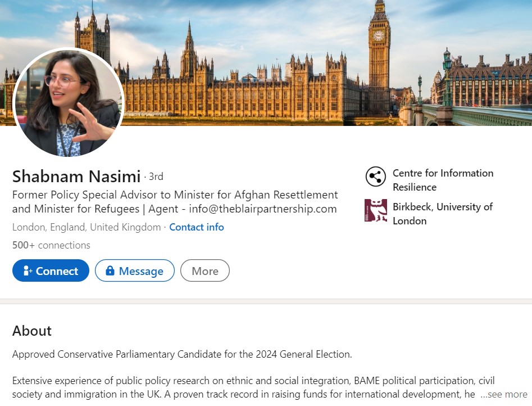Open Centre for Information Resilience text link
This screenshot has height=406, width=532.
(x=443, y=180)
